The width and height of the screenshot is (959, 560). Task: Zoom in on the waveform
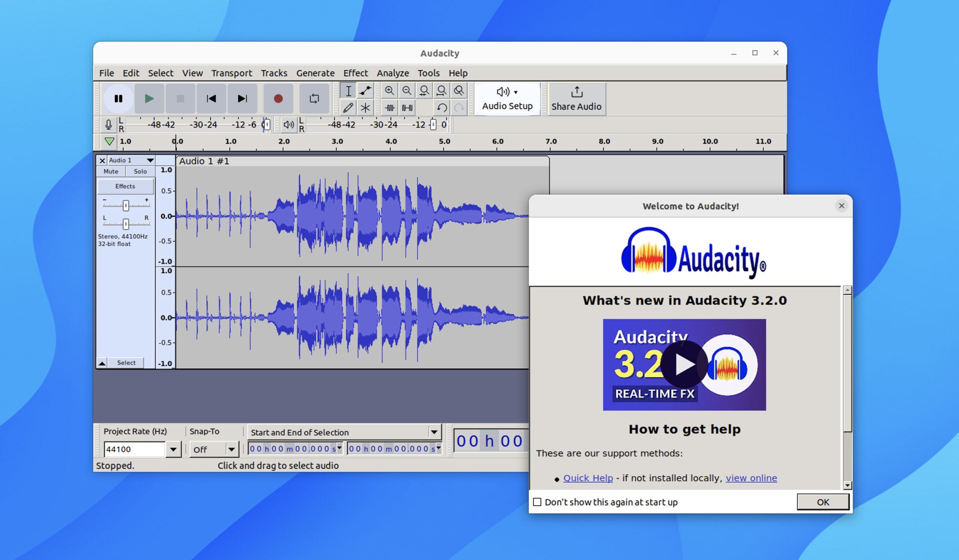pyautogui.click(x=390, y=91)
